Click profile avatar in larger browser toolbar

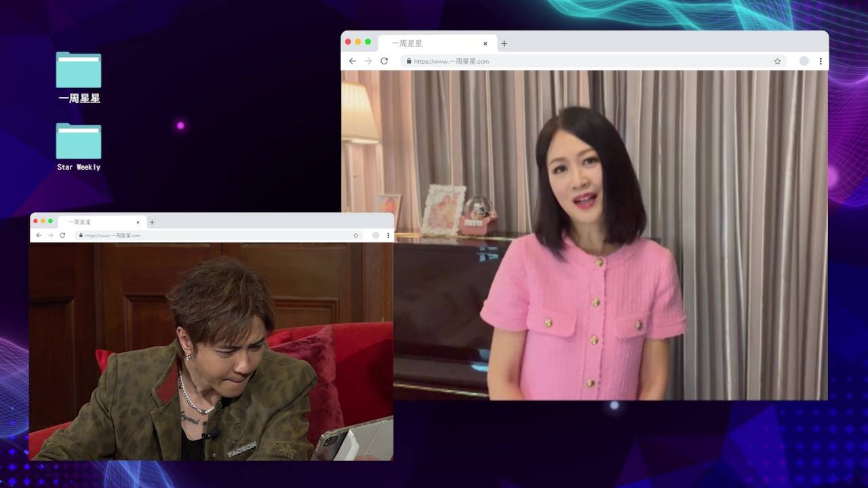coord(804,61)
